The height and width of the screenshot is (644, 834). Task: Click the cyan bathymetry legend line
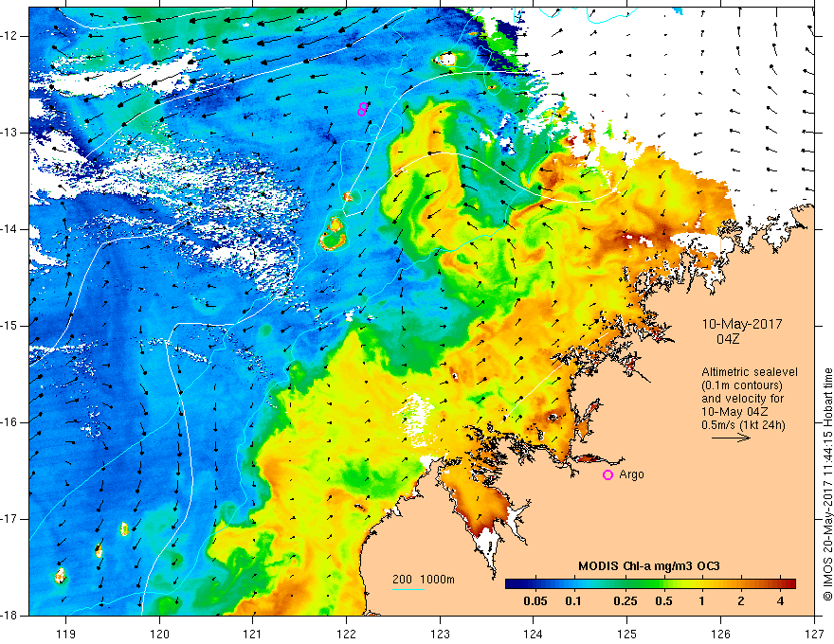pyautogui.click(x=408, y=589)
